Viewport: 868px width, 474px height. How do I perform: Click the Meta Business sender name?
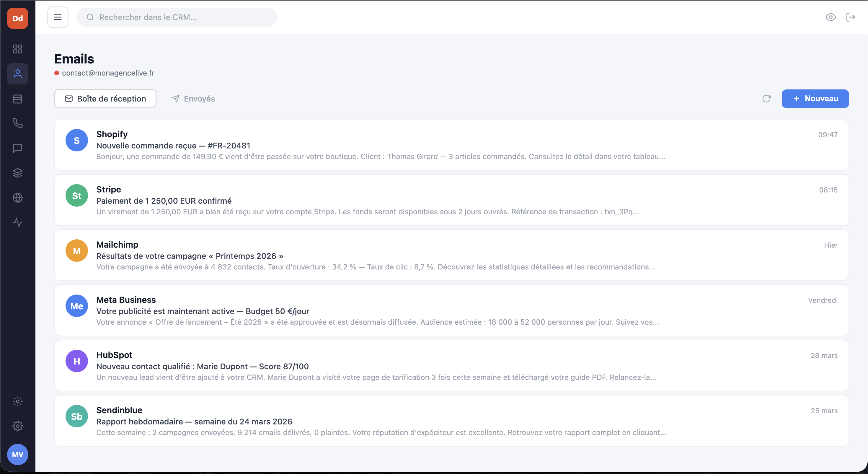coord(126,300)
